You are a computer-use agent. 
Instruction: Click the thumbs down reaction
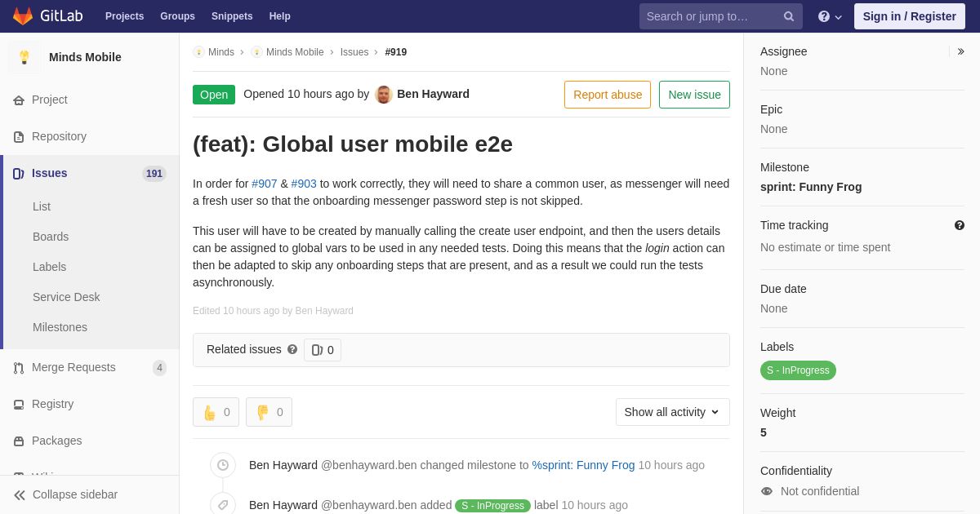(269, 412)
